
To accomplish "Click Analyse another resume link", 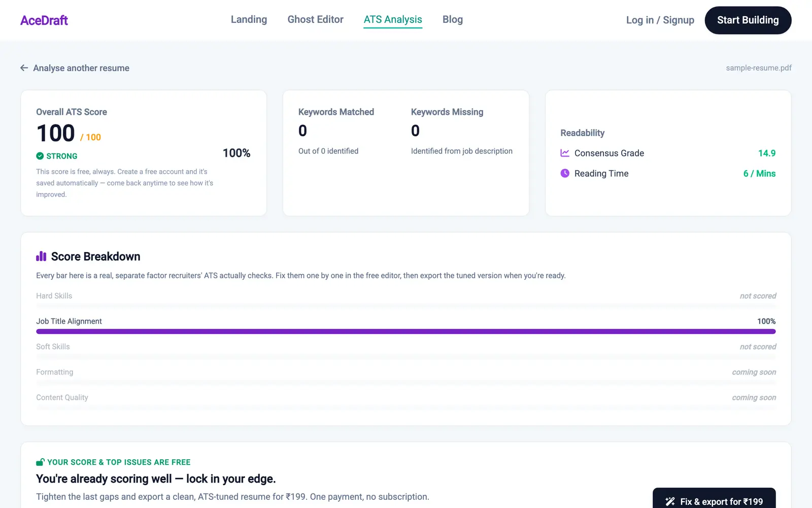I will (81, 68).
